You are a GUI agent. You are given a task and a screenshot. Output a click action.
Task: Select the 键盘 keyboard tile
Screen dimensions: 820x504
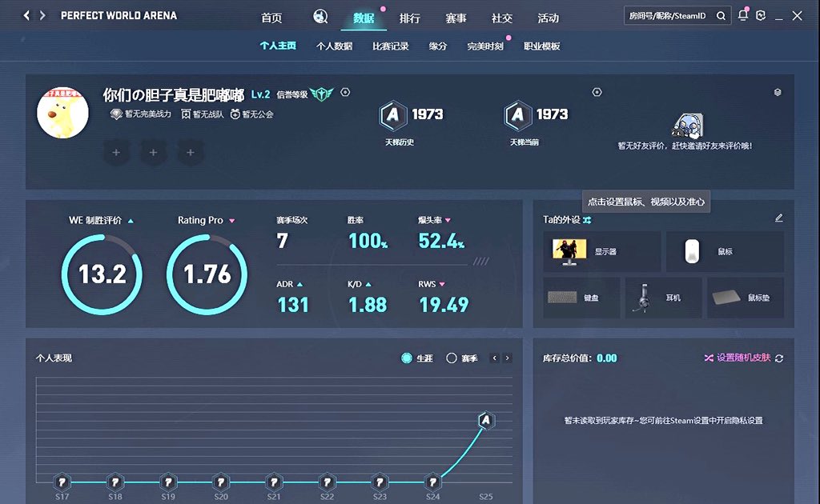581,298
